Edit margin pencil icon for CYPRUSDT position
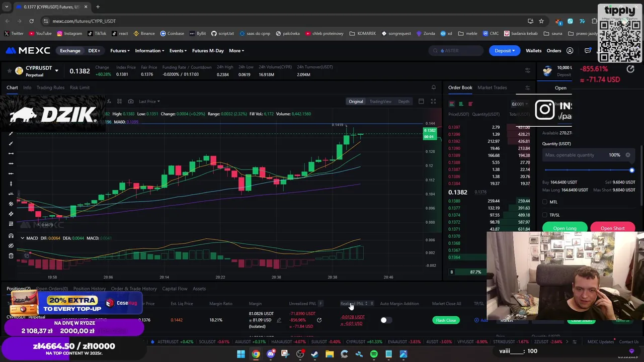 pyautogui.click(x=279, y=320)
